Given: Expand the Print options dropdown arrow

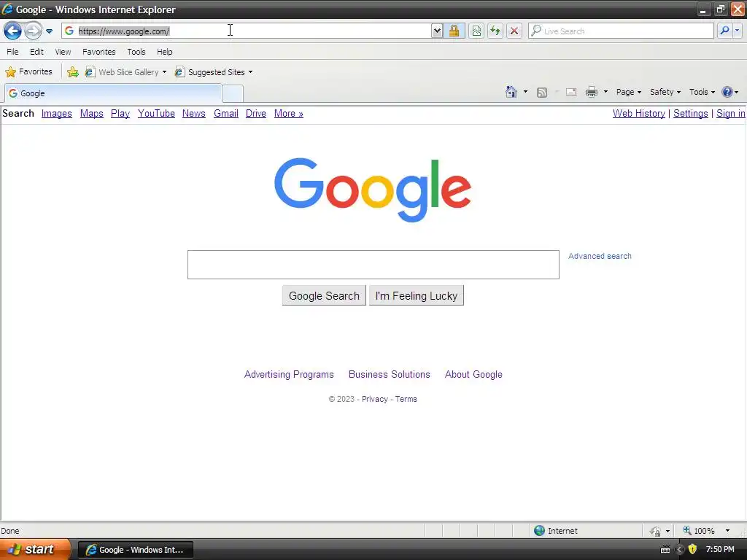Looking at the screenshot, I should 605,92.
